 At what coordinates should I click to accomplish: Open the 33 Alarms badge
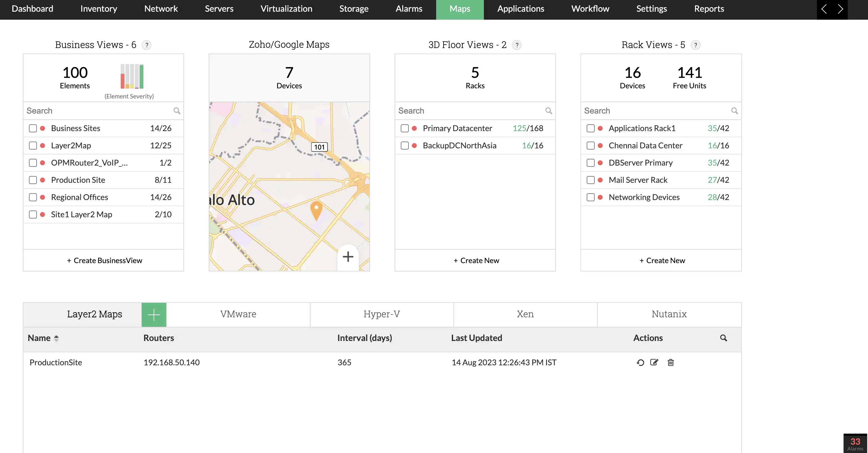855,443
